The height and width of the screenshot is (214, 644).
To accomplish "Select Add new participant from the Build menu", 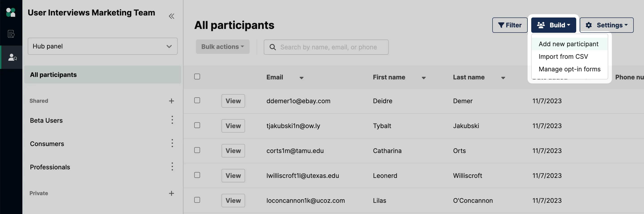I will pos(569,44).
